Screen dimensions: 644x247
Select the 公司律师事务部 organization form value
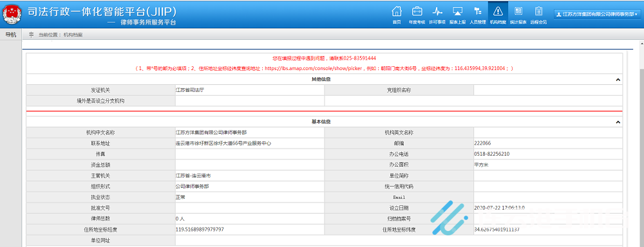pos(192,186)
